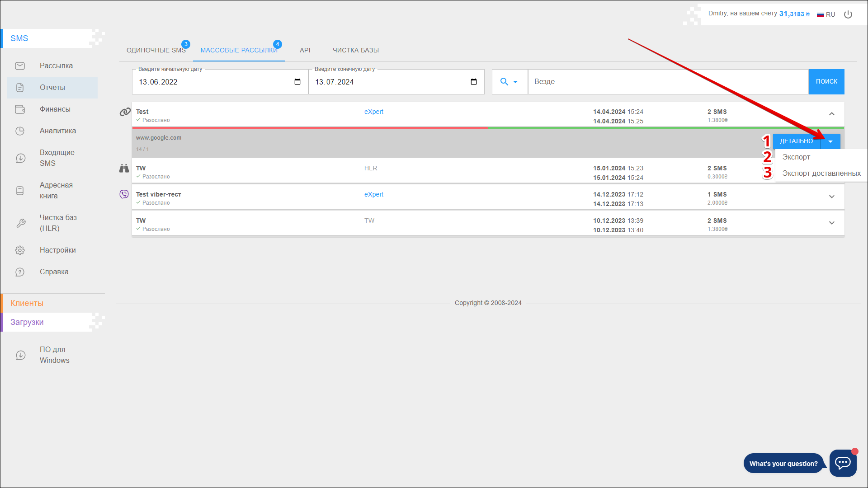The height and width of the screenshot is (488, 868).
Task: Click the Viber icon beside Test viber-тест
Action: pos(124,194)
